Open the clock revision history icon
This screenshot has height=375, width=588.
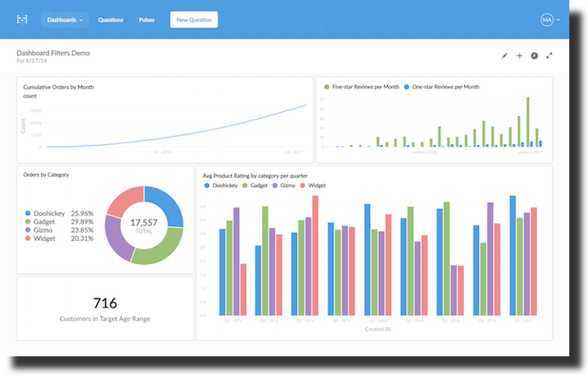click(534, 56)
